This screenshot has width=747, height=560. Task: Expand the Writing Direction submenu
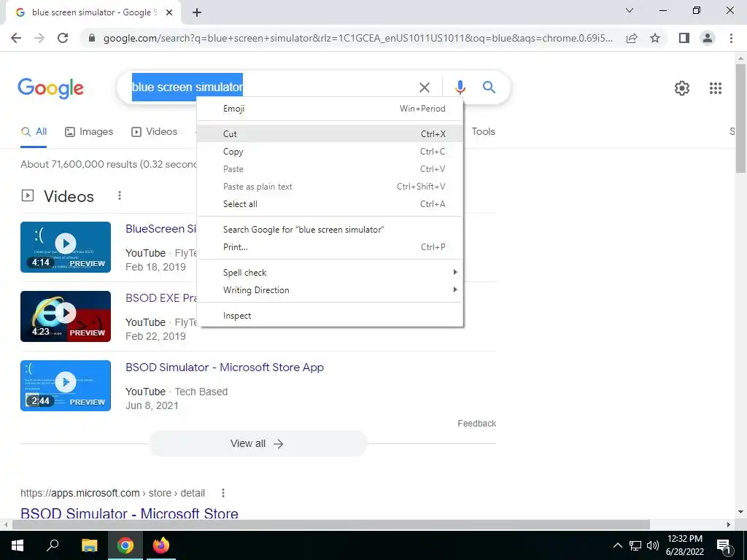330,290
